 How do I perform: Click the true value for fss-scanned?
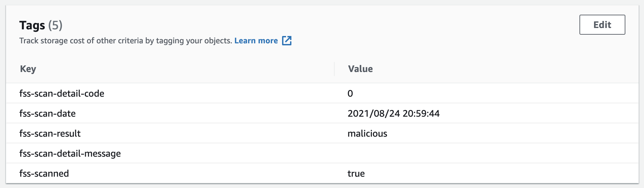[x=356, y=174]
